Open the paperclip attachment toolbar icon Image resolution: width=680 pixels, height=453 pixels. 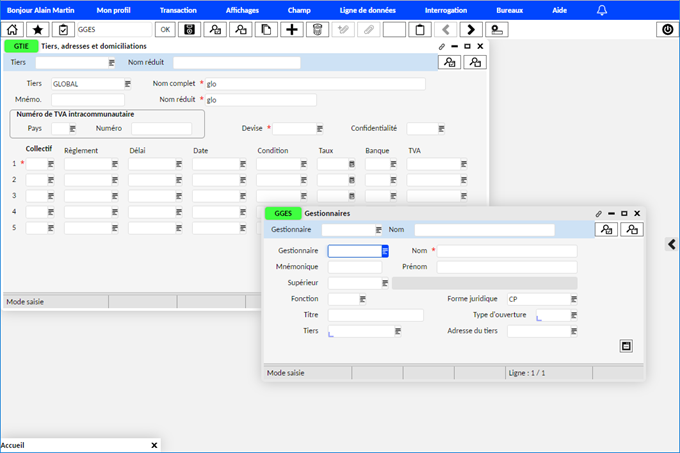tap(369, 29)
